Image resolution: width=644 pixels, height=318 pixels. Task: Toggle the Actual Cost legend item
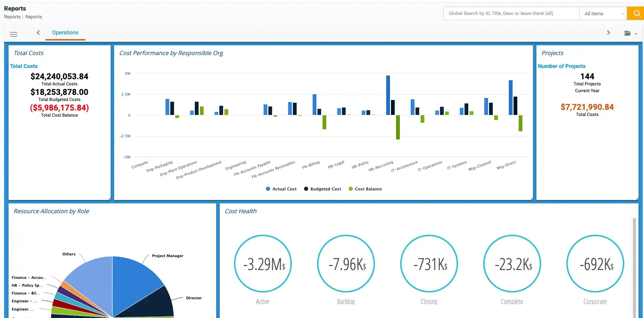point(281,189)
